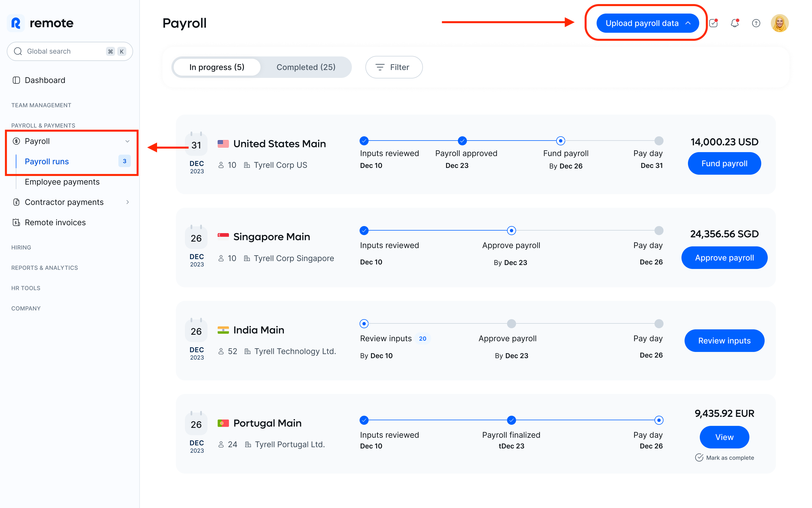Click the Payroll runs count badge 3
This screenshot has width=812, height=508.
[x=125, y=161]
